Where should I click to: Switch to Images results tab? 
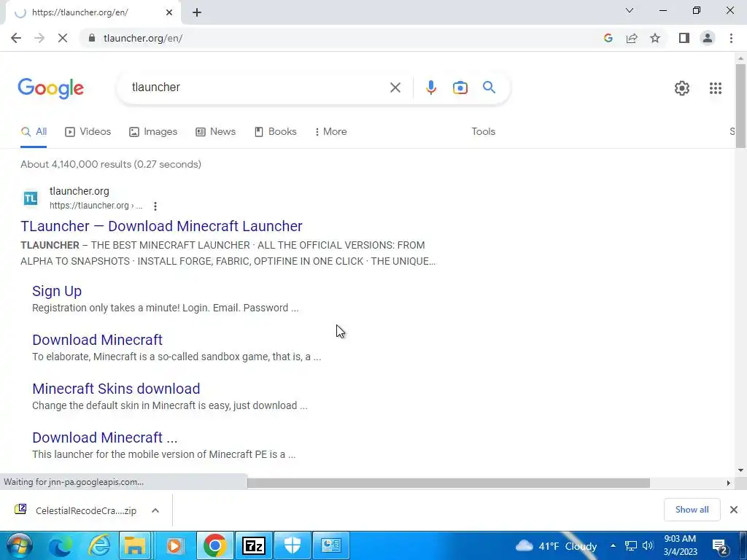pos(153,132)
